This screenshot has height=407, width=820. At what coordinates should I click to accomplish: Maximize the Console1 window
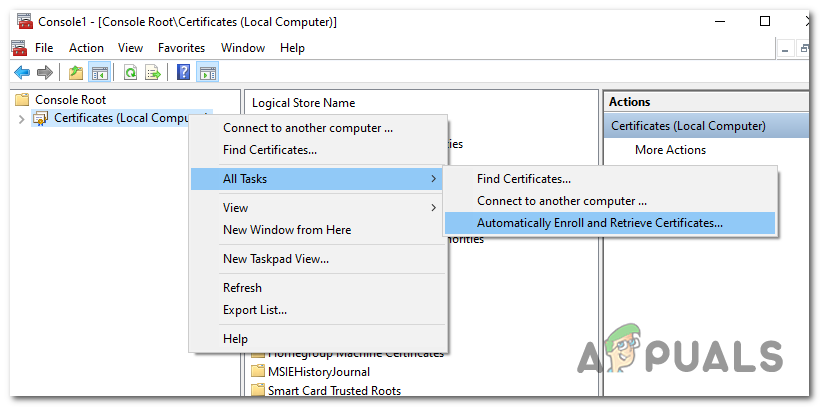[x=765, y=21]
